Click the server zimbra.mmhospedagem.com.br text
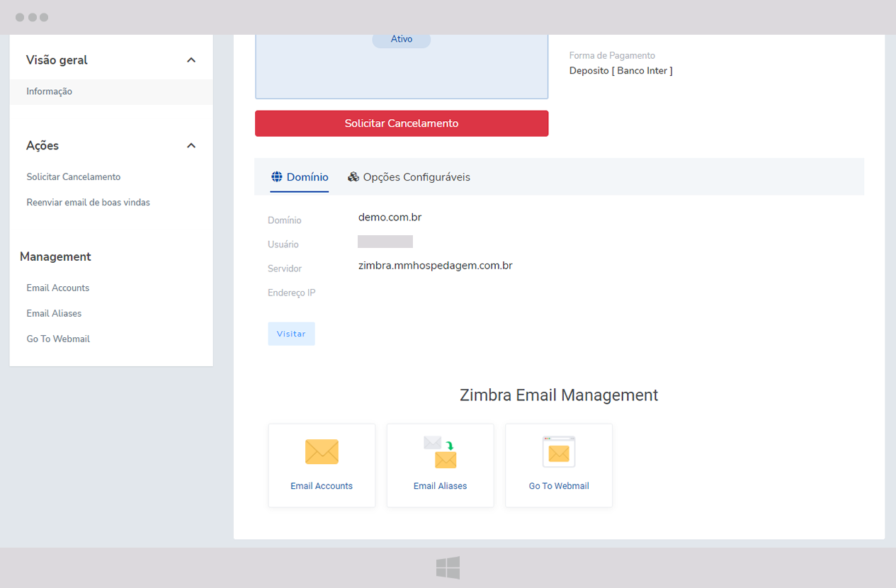 pos(435,266)
